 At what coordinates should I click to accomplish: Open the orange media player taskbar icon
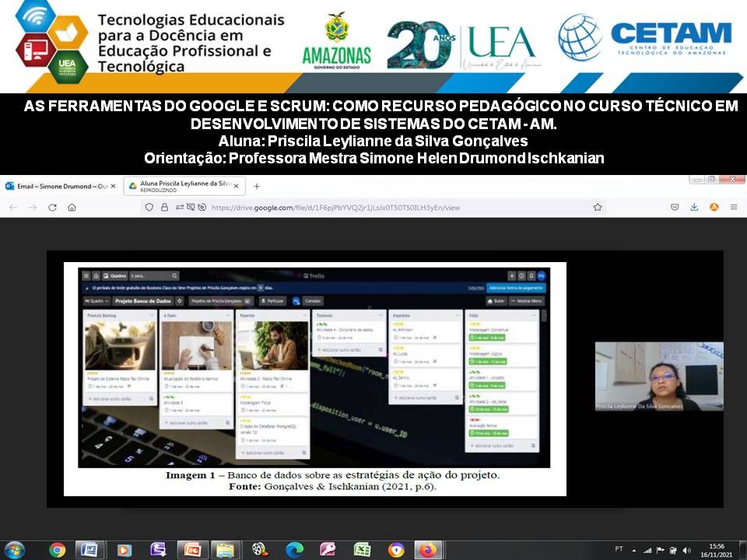[124, 551]
